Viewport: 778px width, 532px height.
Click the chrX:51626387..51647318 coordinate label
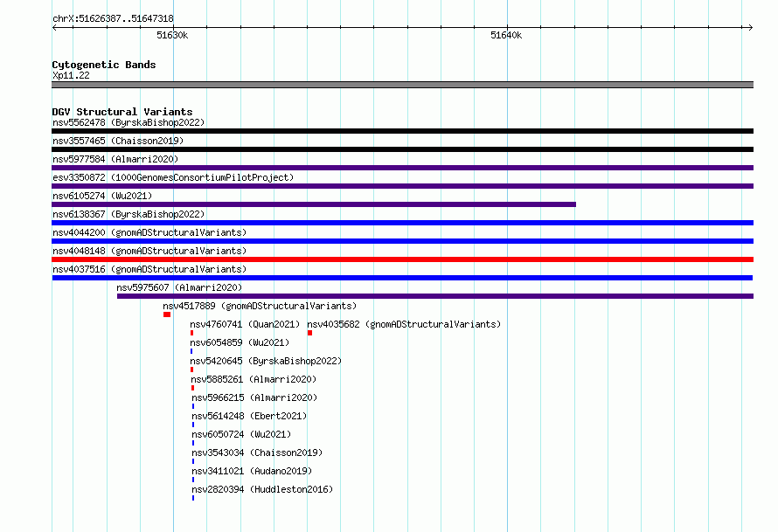point(113,19)
